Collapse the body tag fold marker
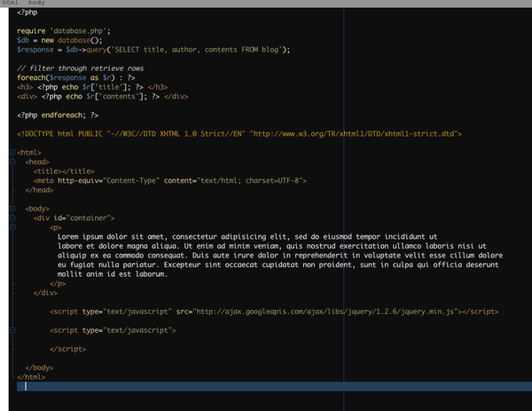 12,209
